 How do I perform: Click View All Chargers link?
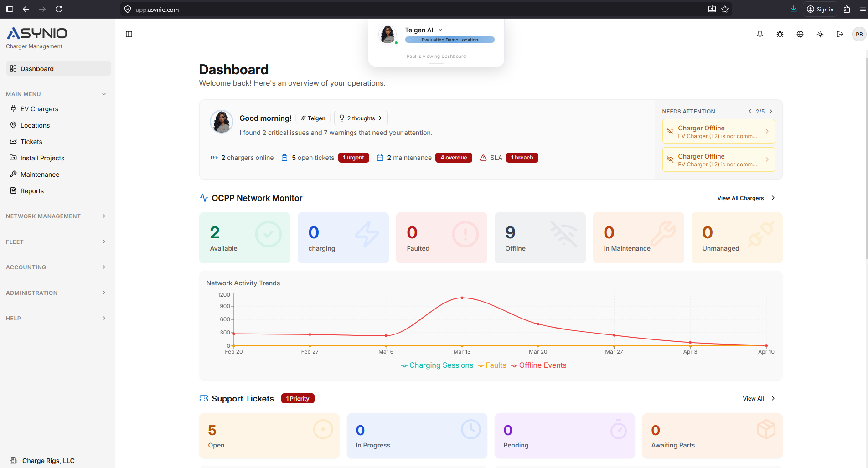click(x=746, y=198)
